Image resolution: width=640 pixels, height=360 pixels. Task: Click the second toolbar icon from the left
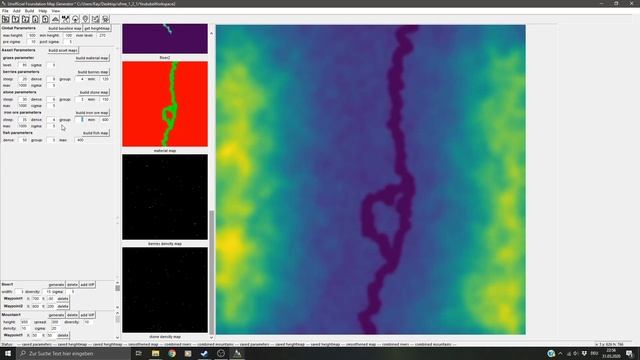(16, 19)
